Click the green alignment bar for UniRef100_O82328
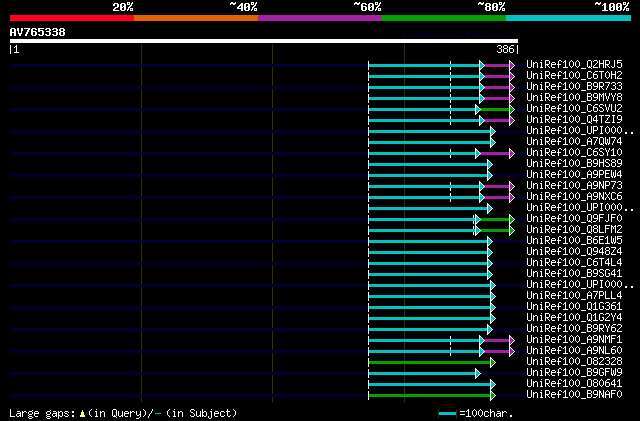 click(x=430, y=363)
